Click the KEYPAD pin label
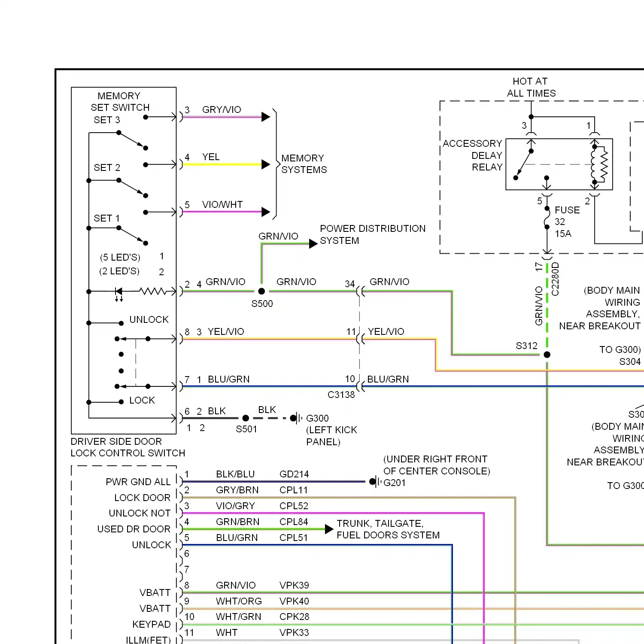 coord(151,624)
